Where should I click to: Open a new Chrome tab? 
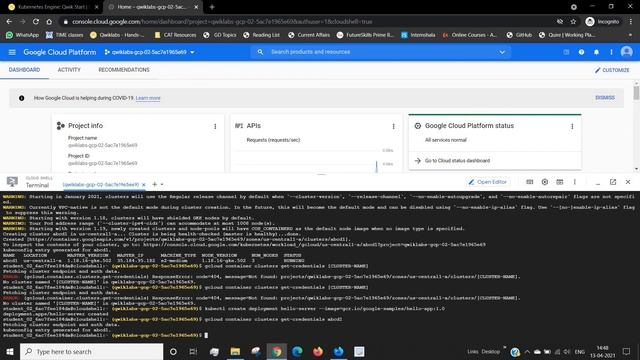tap(212, 7)
